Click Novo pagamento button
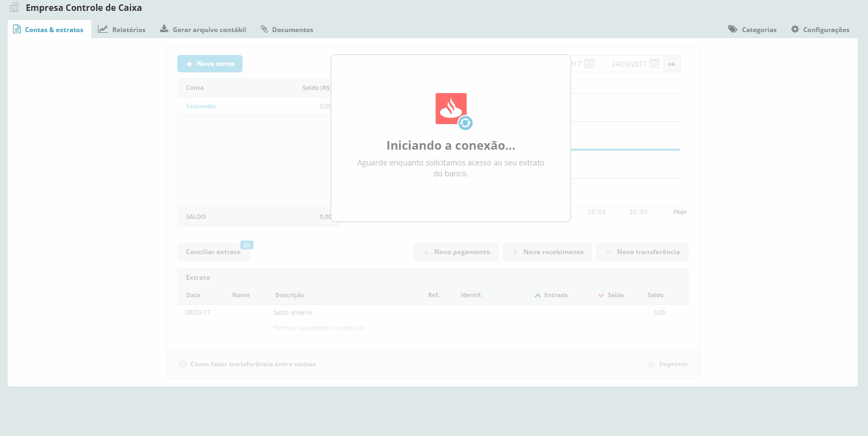The width and height of the screenshot is (868, 436). (456, 252)
